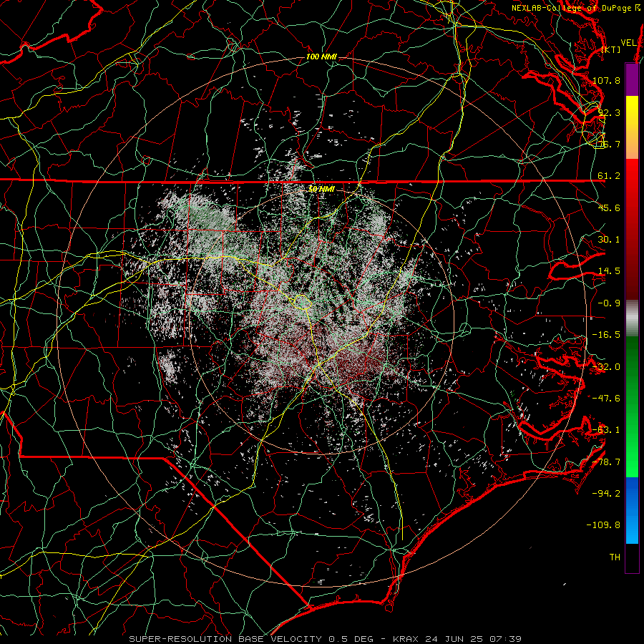Select the -109.8 legend value

(604, 525)
